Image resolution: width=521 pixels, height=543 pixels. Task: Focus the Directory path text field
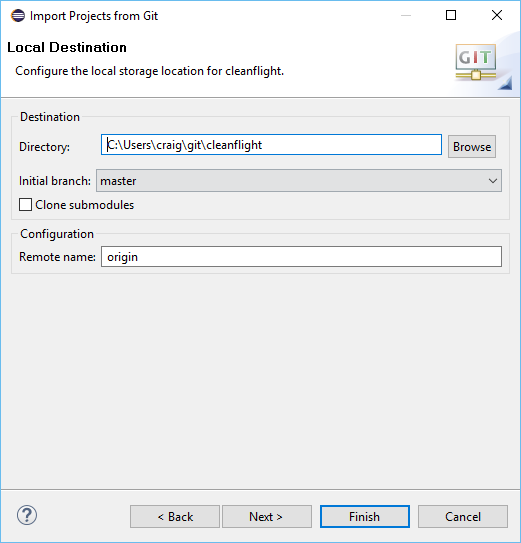click(271, 145)
